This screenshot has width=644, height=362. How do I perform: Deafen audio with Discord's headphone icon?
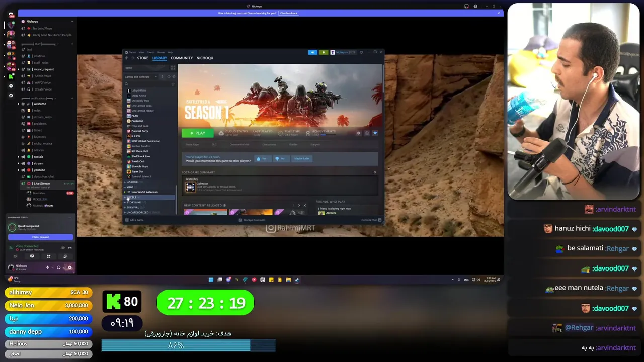59,267
